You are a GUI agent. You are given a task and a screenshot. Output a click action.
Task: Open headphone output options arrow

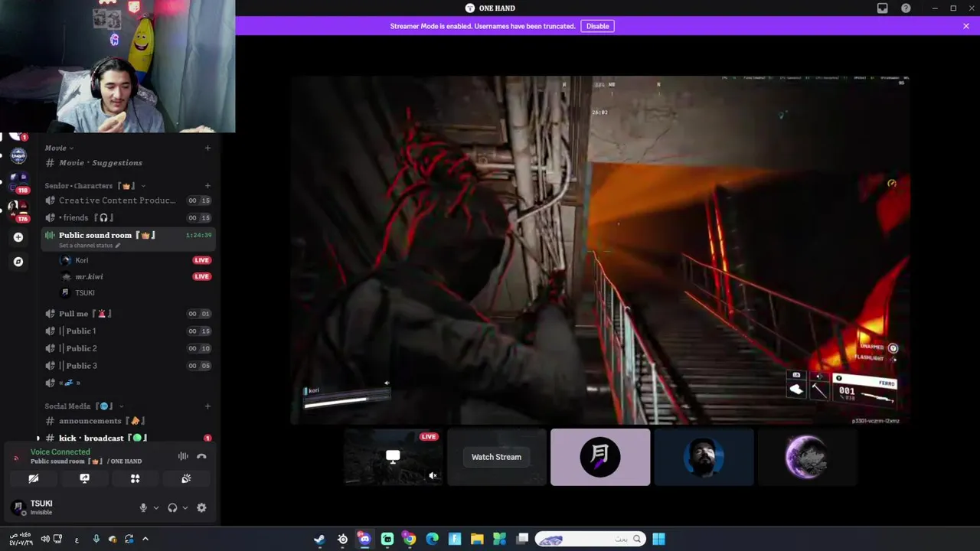185,507
